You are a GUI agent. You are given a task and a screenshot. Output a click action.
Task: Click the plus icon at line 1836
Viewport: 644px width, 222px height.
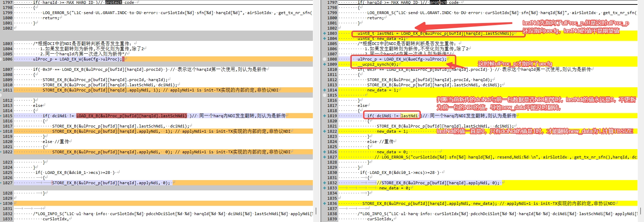[x=325, y=203]
